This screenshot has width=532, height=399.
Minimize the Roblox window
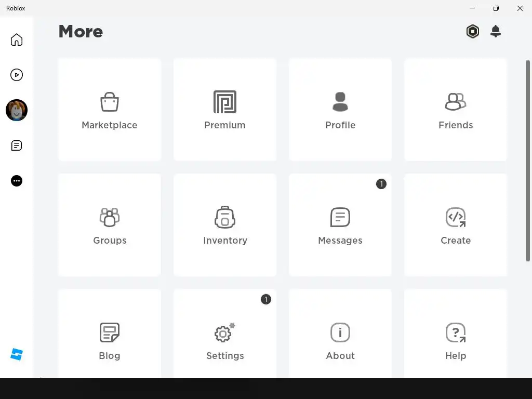click(472, 8)
